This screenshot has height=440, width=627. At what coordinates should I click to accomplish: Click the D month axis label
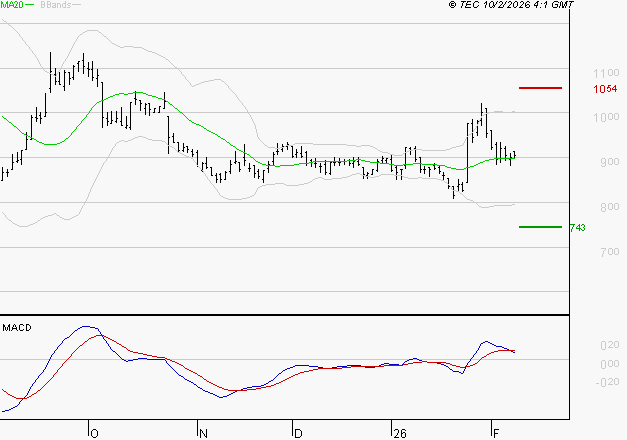(x=298, y=434)
